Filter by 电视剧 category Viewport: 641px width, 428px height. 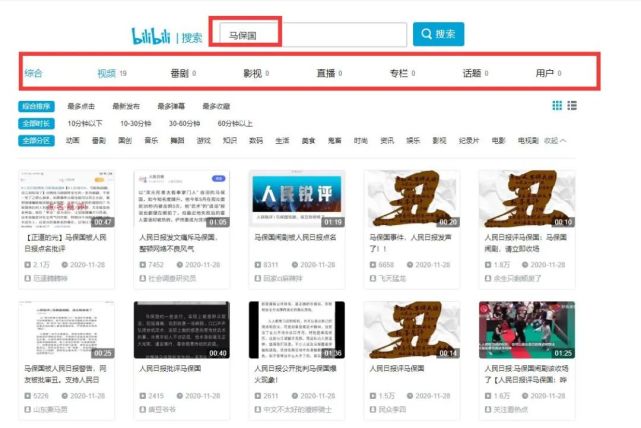click(x=528, y=141)
